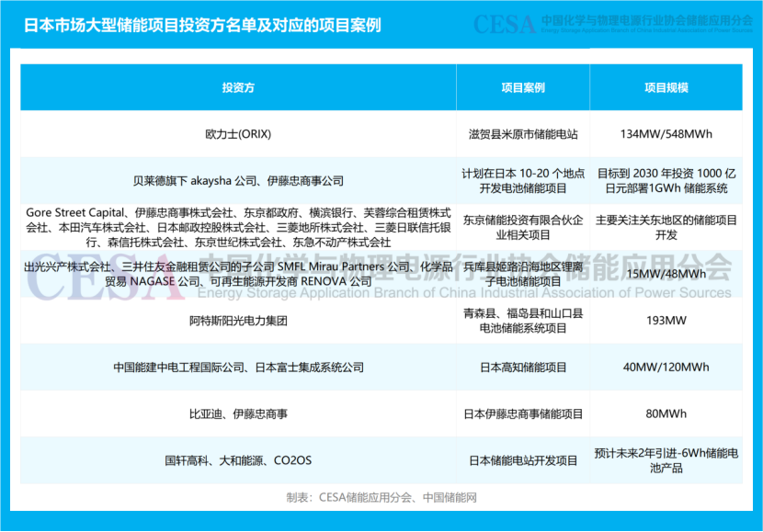
Task: Select the '134MW/548MWh' cell
Action: tap(666, 134)
